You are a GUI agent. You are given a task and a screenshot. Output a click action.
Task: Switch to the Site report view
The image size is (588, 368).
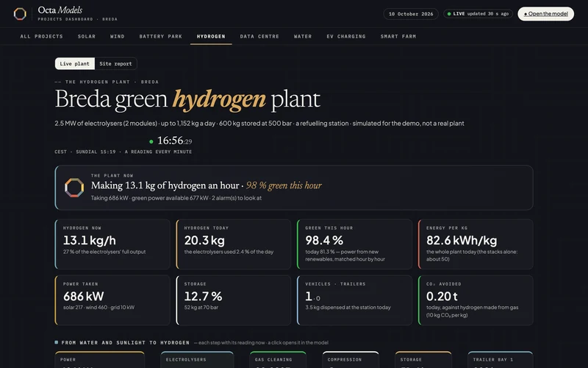point(115,63)
